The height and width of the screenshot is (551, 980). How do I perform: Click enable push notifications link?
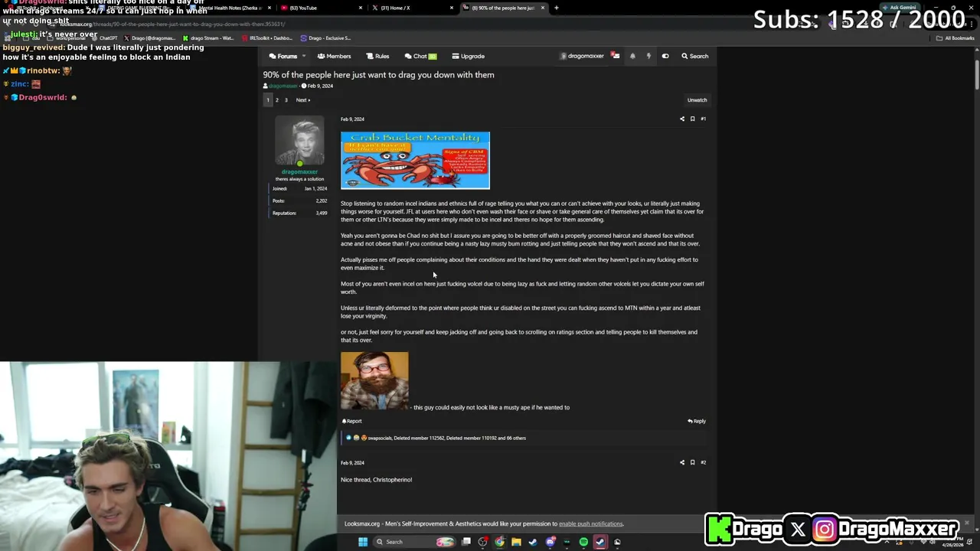click(590, 524)
